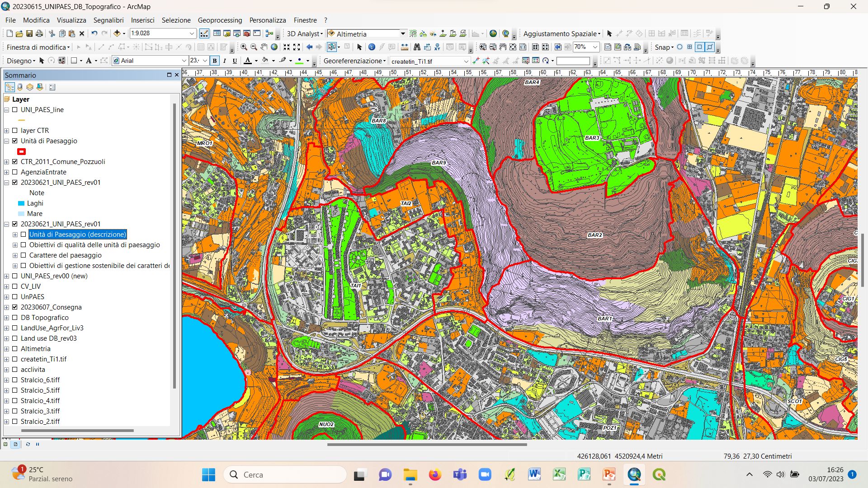The height and width of the screenshot is (488, 868).
Task: Open the Find binoculars tool
Action: [x=417, y=47]
